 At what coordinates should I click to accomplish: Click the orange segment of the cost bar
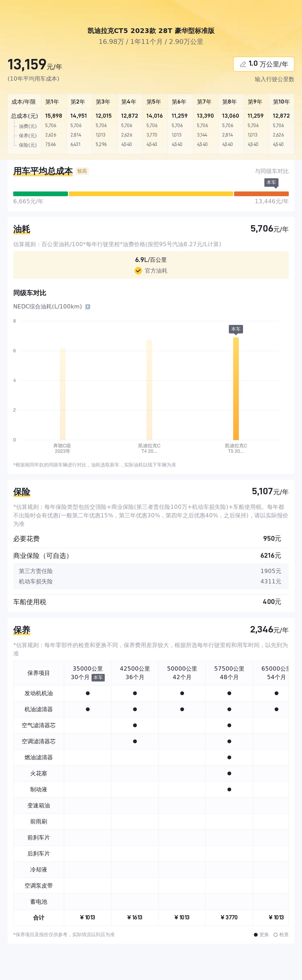coord(261,194)
